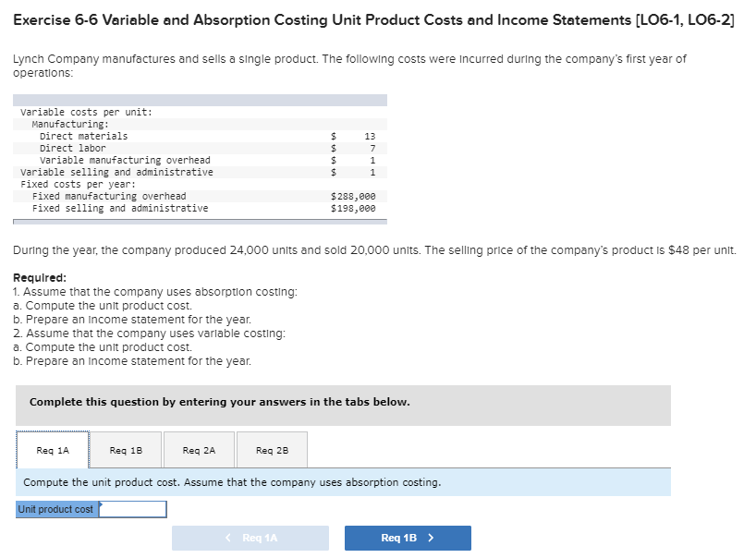Click the 'Variable costs per unit:' header
The width and height of the screenshot is (756, 558).
86,113
